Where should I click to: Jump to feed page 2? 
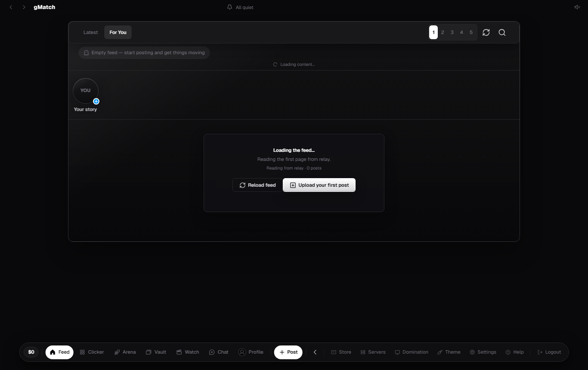(443, 32)
